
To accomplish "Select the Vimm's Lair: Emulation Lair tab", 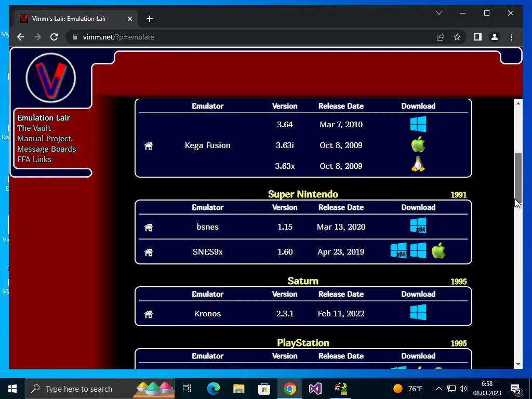I will (76, 19).
